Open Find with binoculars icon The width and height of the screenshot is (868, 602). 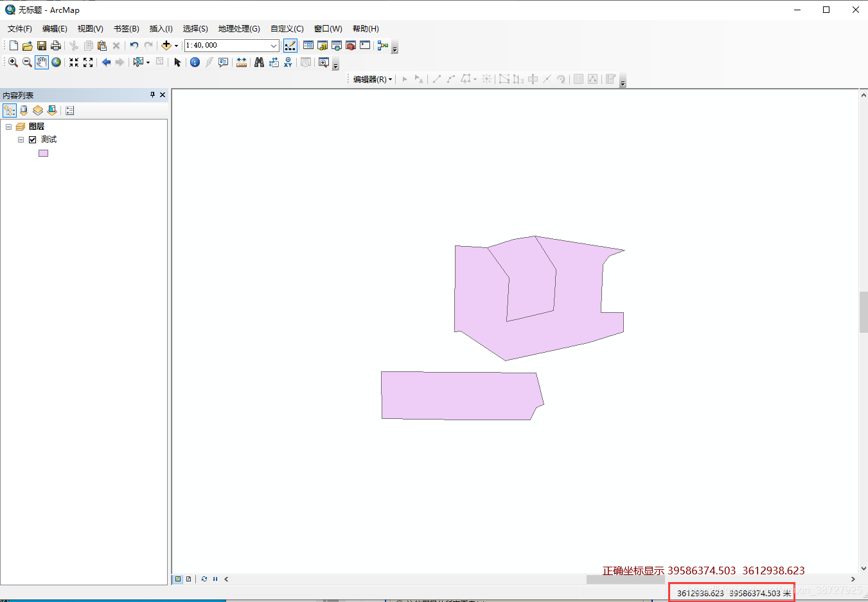pos(259,62)
